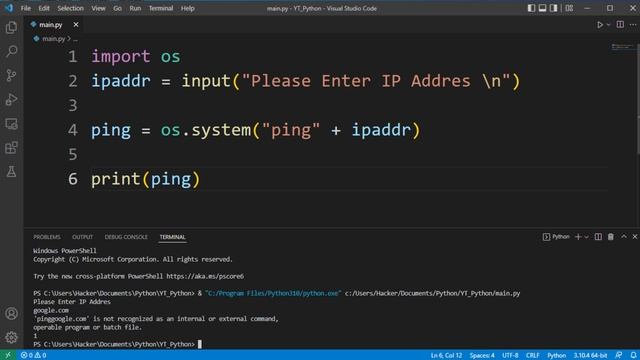Select interpreter 3.10.4 64-bit
The width and height of the screenshot is (640, 360).
point(590,355)
